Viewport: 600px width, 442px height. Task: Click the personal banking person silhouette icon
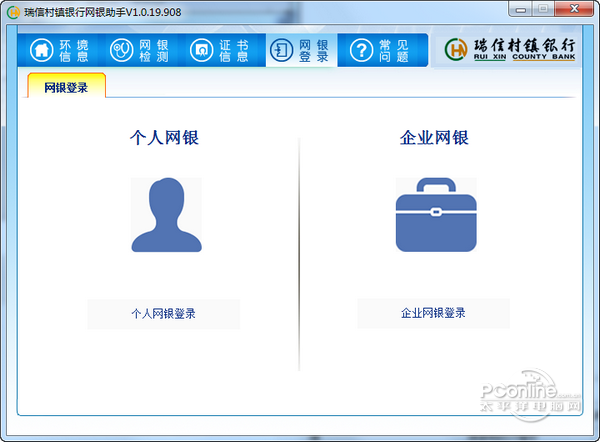[x=166, y=215]
